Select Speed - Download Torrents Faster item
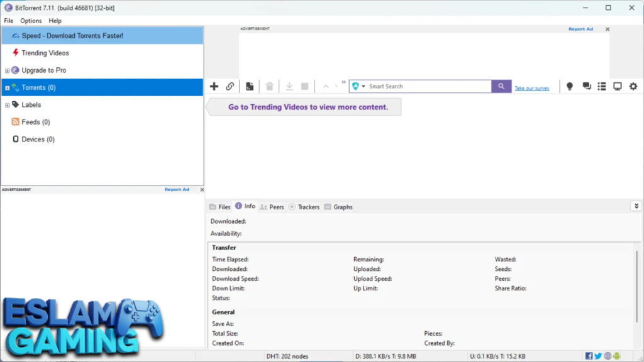 tap(103, 36)
